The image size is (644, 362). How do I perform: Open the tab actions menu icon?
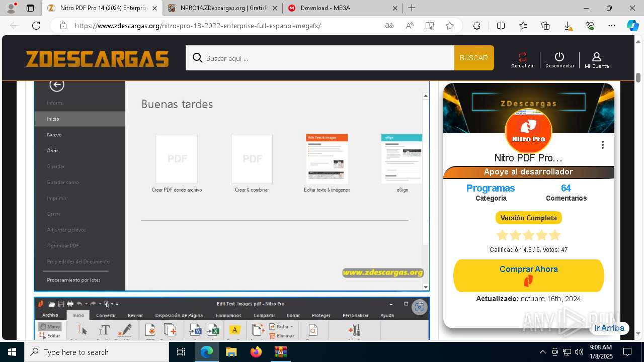tap(30, 8)
